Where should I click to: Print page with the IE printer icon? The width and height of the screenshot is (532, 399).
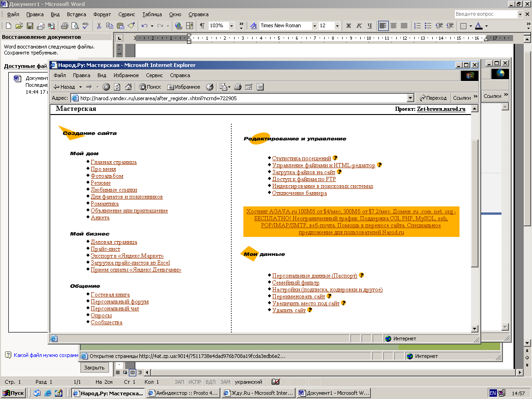(238, 87)
